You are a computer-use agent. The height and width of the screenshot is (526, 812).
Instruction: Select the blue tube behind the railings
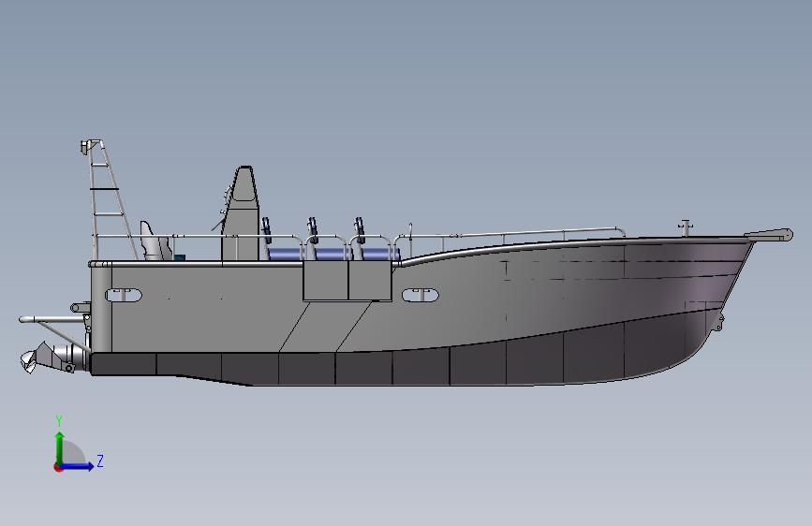click(334, 254)
